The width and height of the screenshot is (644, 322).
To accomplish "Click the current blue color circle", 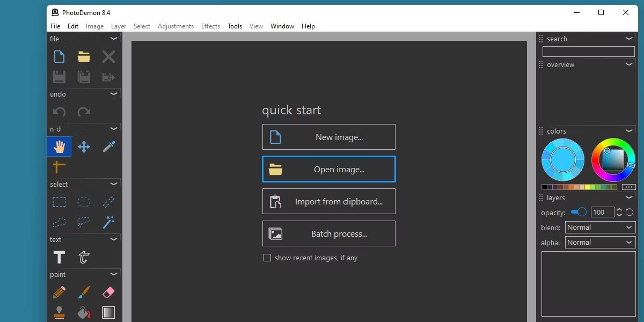I will (563, 160).
